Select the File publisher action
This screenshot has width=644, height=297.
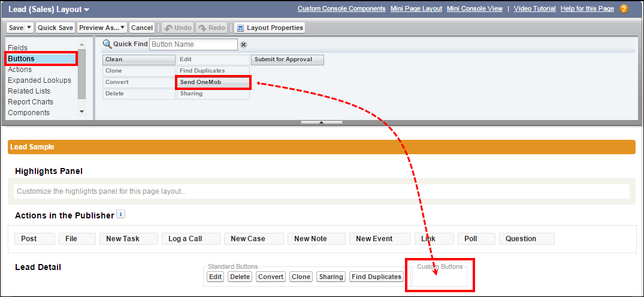(77, 239)
